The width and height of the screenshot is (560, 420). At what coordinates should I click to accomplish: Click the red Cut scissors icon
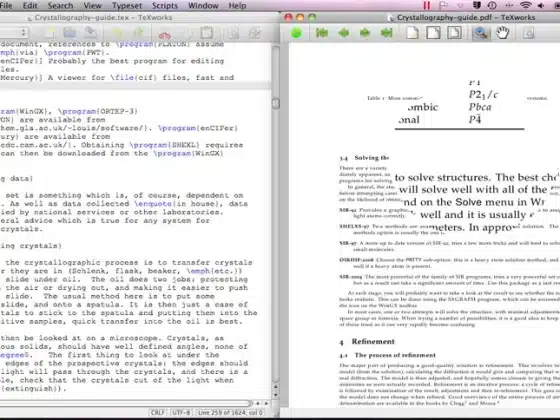click(165, 35)
